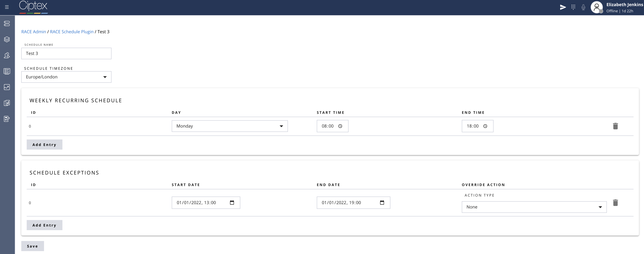Open the bar report sidebar icon

pos(7,103)
